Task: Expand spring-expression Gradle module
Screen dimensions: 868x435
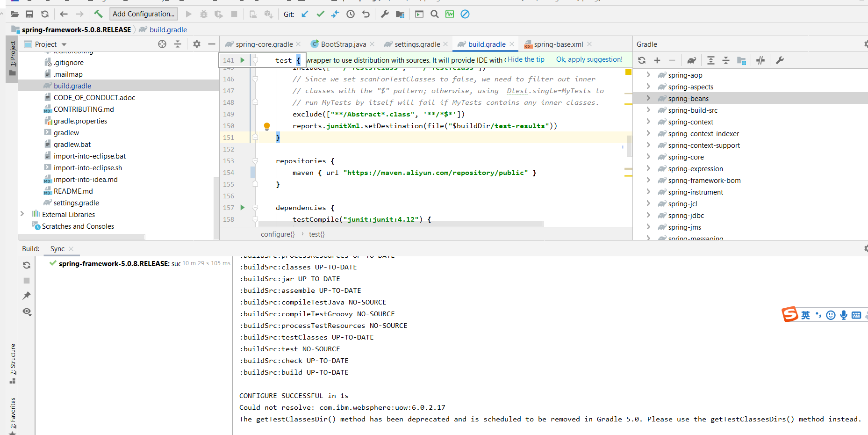Action: (648, 168)
